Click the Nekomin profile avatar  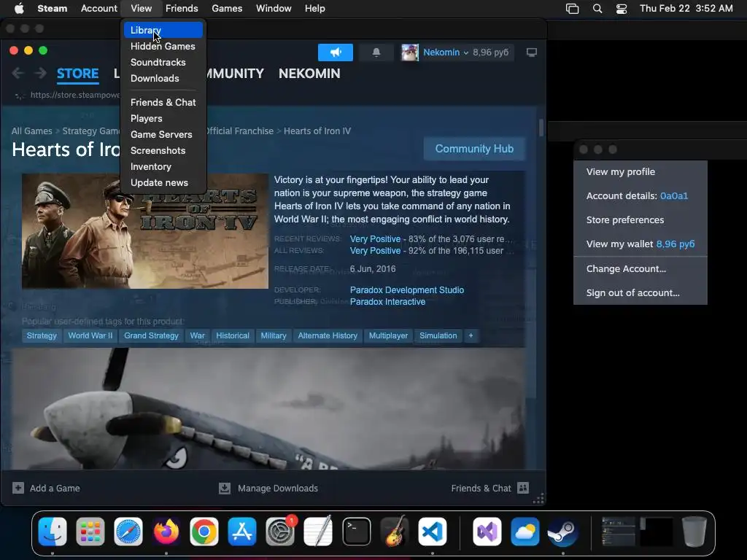coord(410,52)
